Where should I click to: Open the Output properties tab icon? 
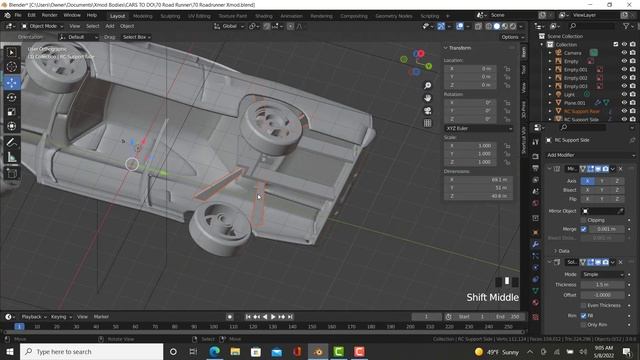coord(536,168)
